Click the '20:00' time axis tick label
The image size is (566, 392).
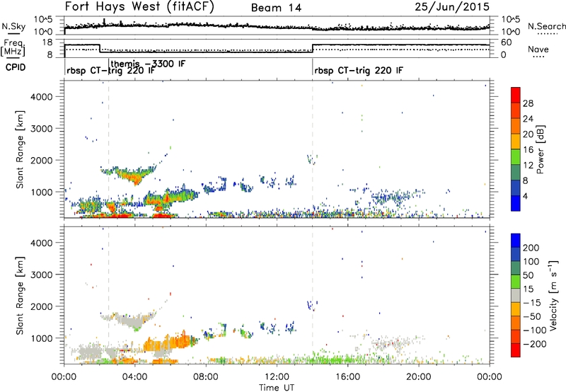pos(419,377)
